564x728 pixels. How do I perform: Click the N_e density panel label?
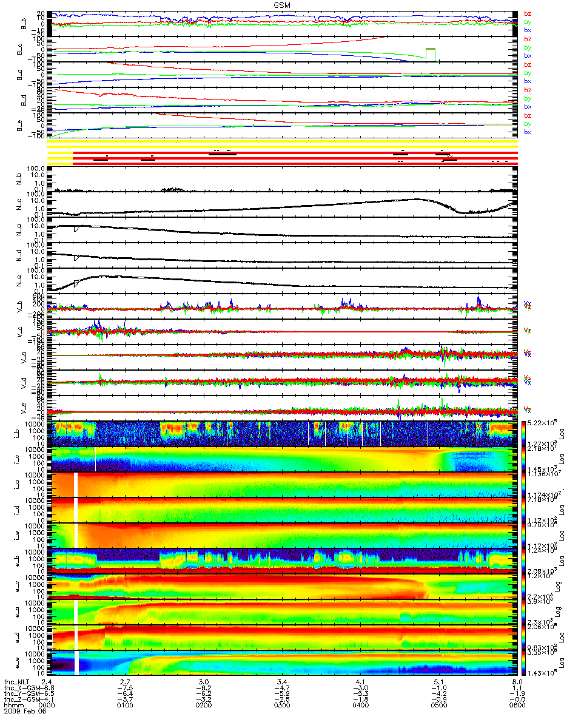click(x=19, y=281)
